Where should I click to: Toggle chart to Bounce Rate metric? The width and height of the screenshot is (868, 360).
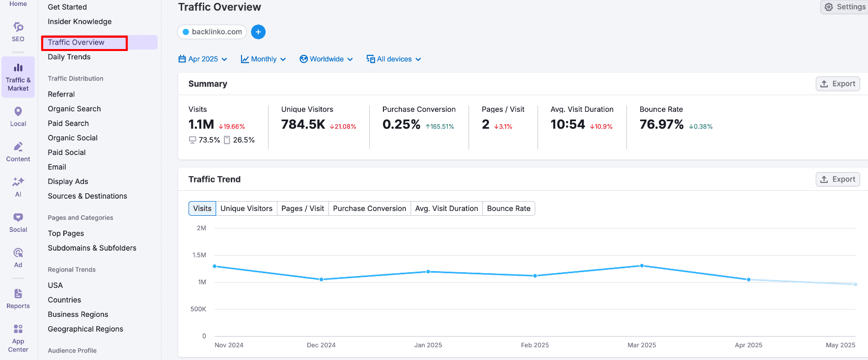point(508,208)
